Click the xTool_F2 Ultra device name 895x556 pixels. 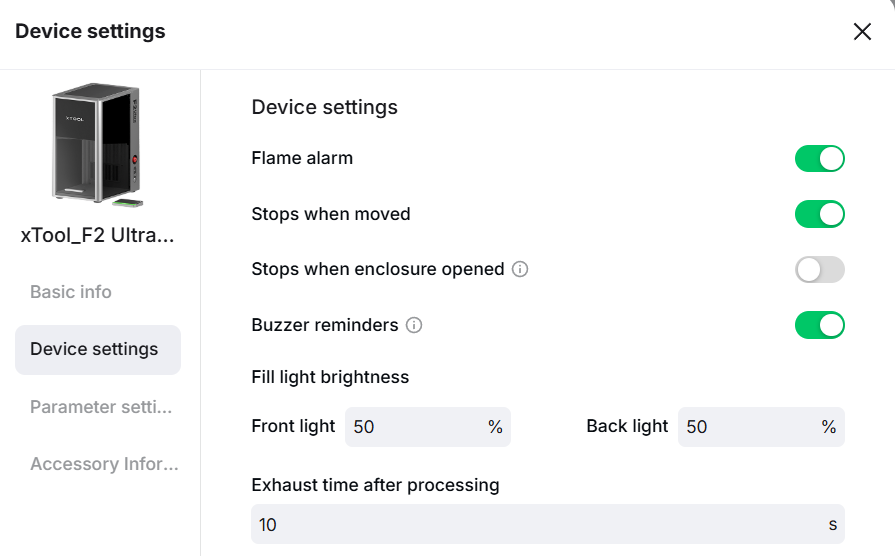click(x=98, y=237)
